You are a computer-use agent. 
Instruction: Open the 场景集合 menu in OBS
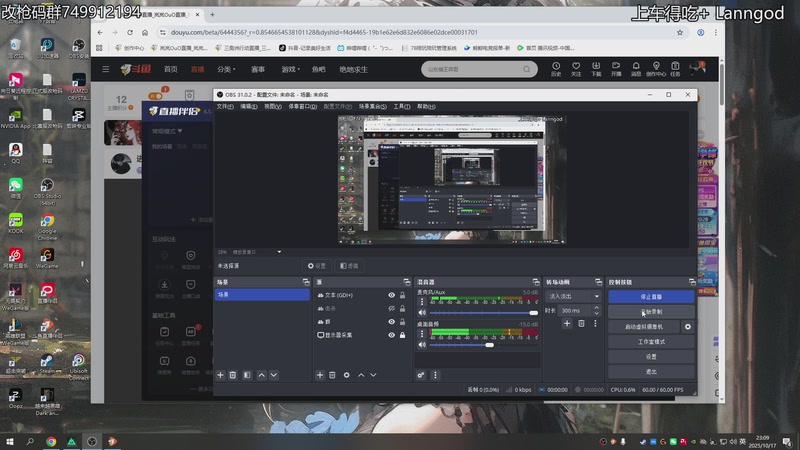tap(372, 107)
